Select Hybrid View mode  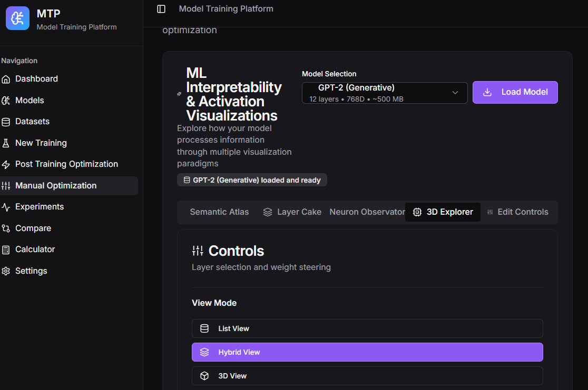pos(367,352)
